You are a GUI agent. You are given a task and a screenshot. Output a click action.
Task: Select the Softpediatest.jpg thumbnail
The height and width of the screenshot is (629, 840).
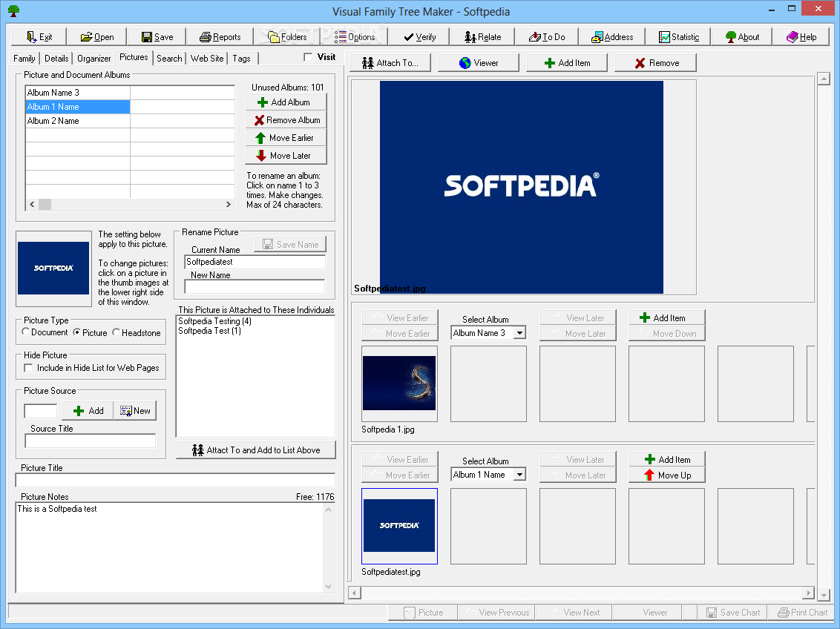pyautogui.click(x=400, y=526)
